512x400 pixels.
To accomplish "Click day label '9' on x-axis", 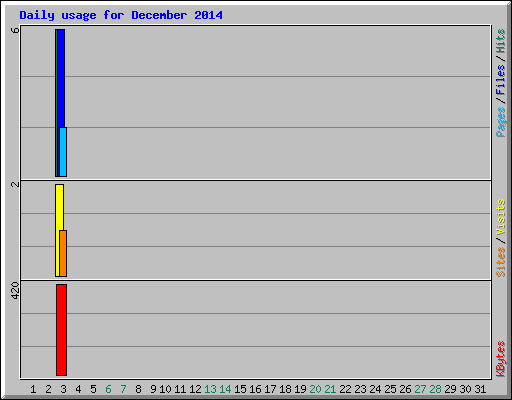I will coord(153,389).
